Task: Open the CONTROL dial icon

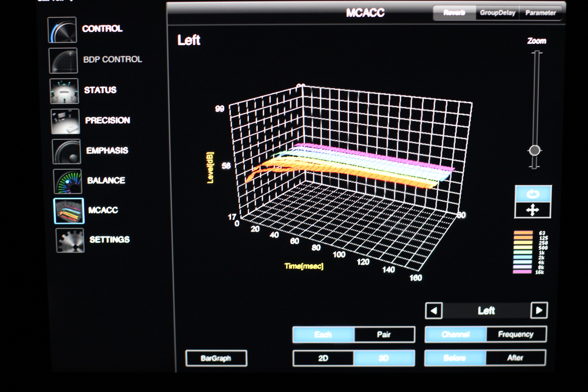Action: [x=62, y=30]
